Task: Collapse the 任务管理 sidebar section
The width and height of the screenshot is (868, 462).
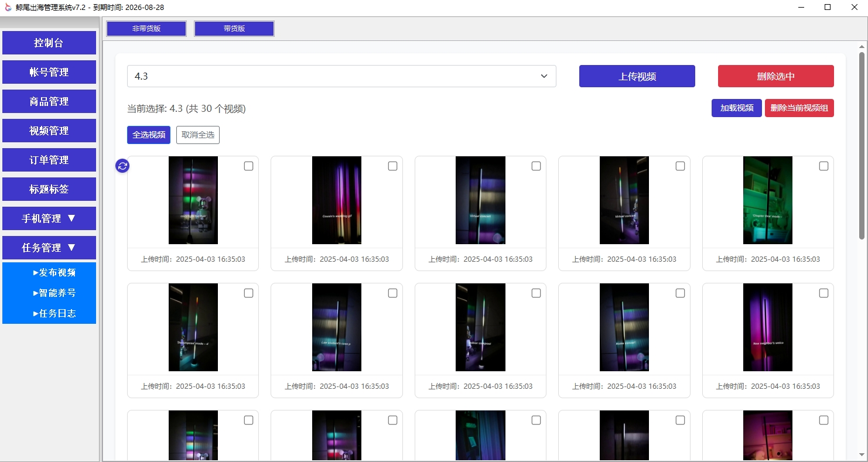Action: (x=49, y=248)
